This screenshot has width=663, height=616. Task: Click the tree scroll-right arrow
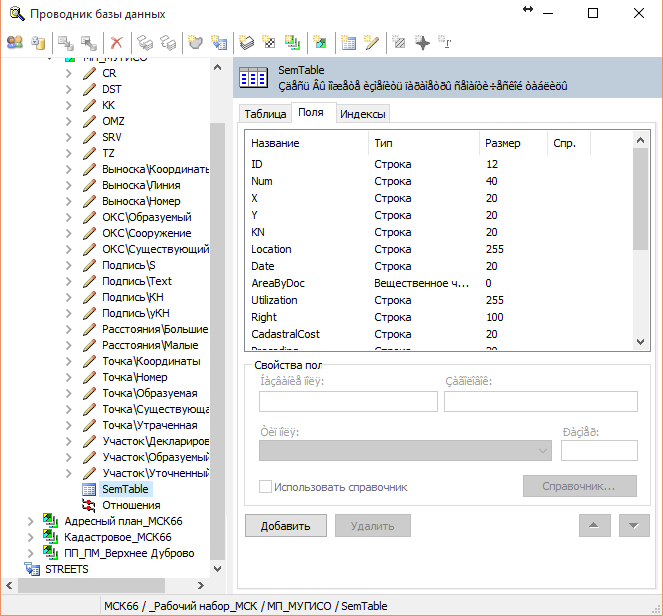[201, 586]
